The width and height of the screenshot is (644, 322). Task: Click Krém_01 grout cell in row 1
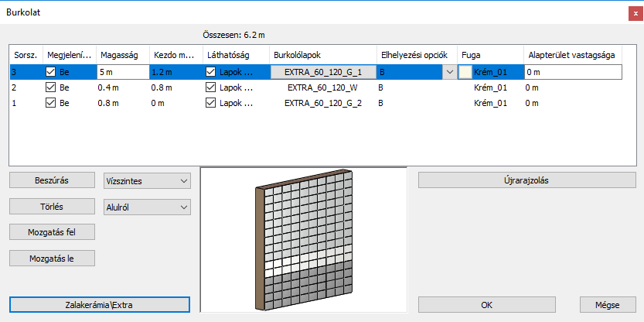(490, 103)
